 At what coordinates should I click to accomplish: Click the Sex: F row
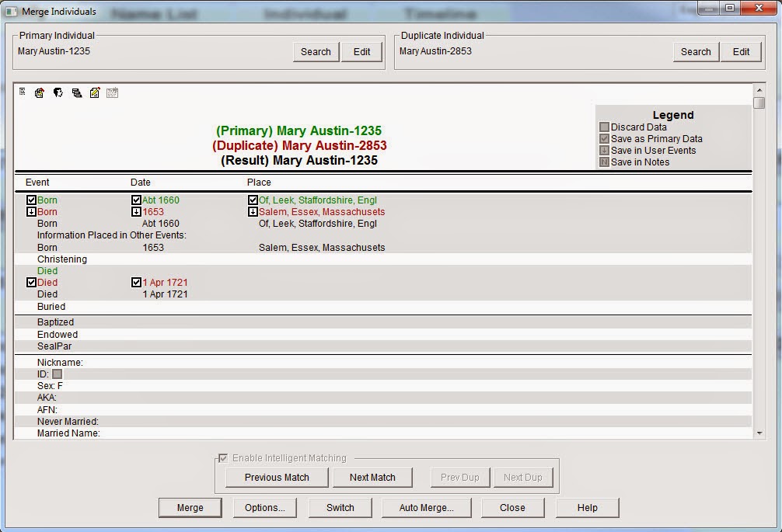tap(383, 386)
